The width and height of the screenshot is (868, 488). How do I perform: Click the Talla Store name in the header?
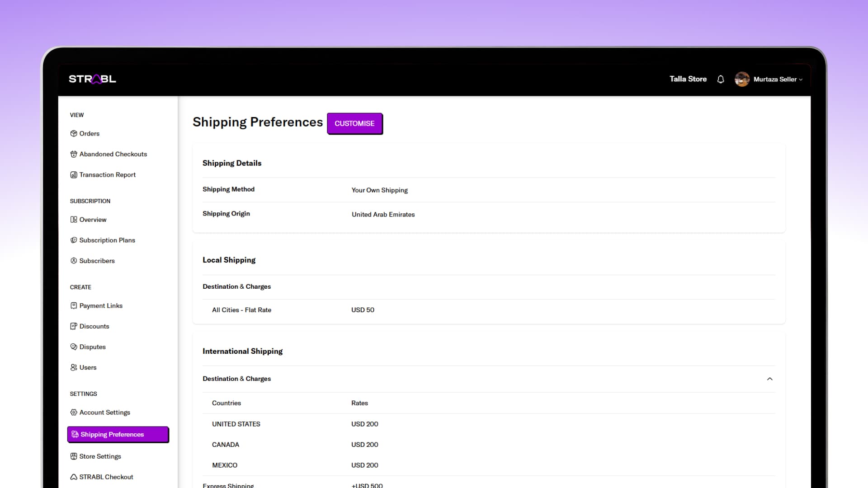(688, 79)
